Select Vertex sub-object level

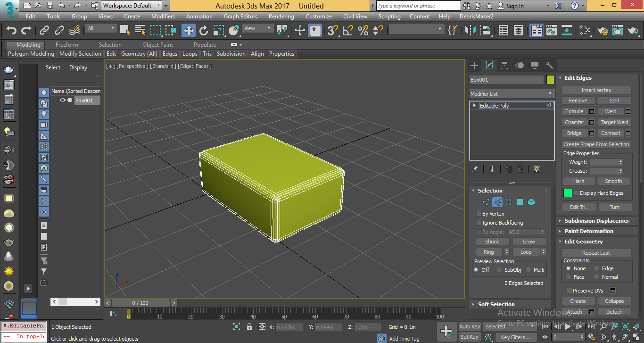pyautogui.click(x=486, y=202)
